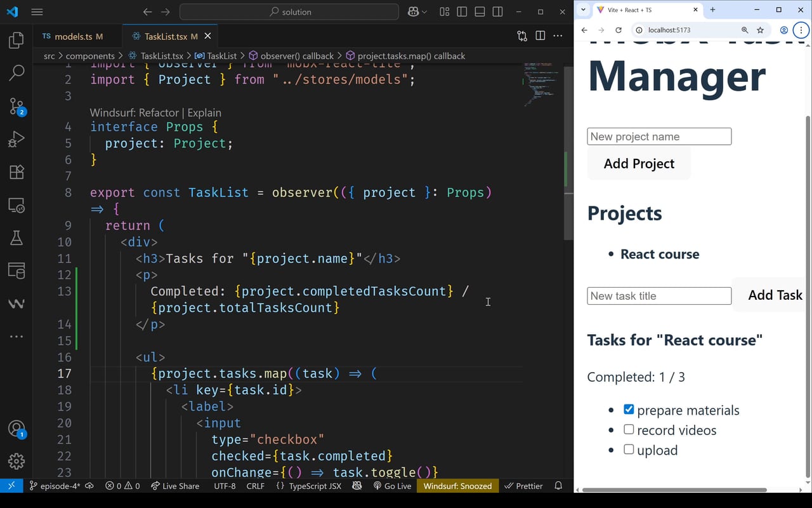The width and height of the screenshot is (812, 508).
Task: Open the remote window button in the status bar
Action: tap(11, 486)
